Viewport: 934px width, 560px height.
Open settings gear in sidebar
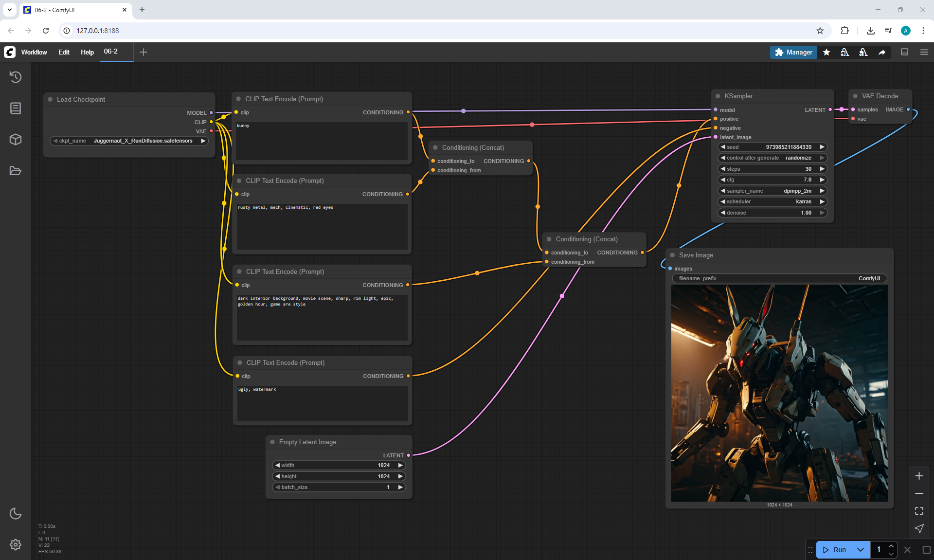coord(16,544)
